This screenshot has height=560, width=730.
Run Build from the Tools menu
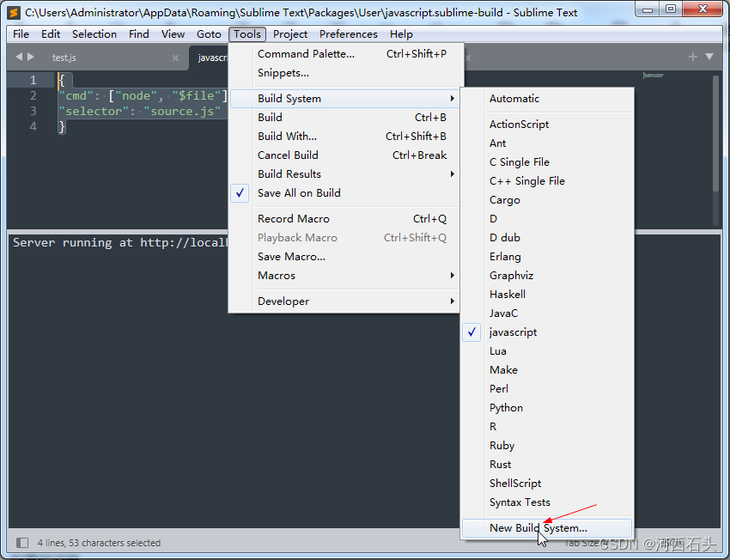pyautogui.click(x=345, y=118)
